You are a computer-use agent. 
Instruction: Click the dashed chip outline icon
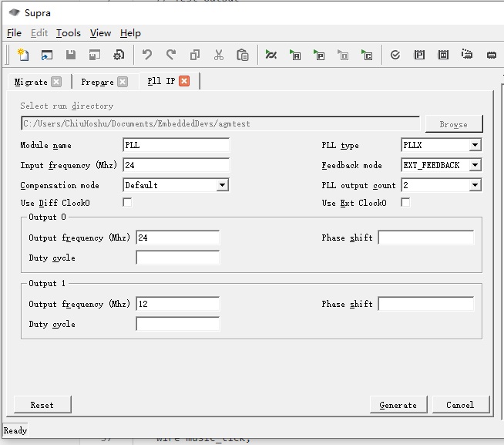[467, 55]
